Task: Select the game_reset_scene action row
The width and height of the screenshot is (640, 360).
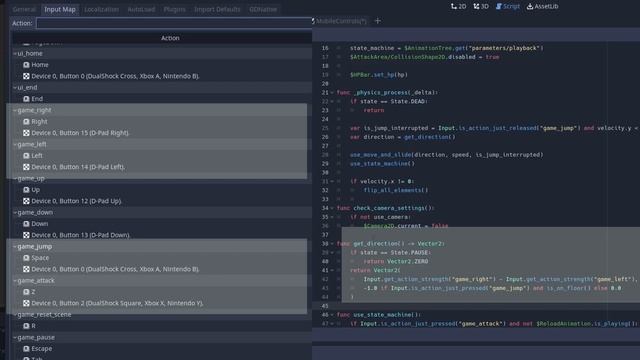Action: click(162, 315)
